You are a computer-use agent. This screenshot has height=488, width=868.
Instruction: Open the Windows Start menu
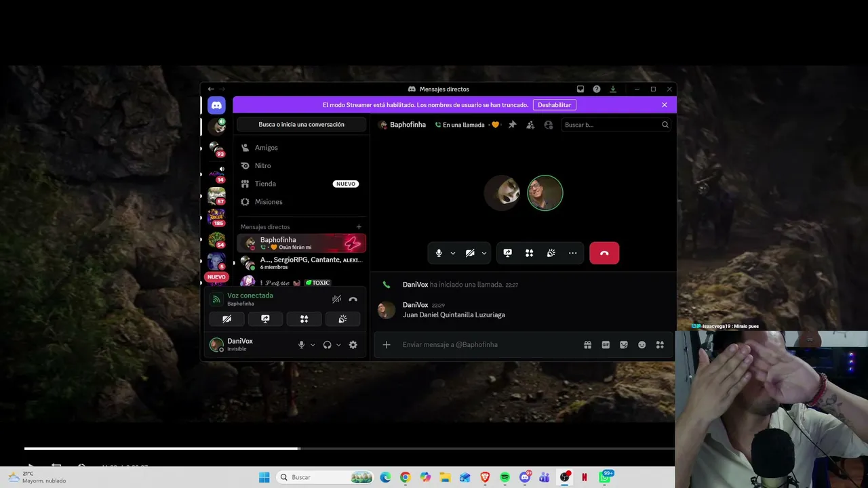coord(264,477)
